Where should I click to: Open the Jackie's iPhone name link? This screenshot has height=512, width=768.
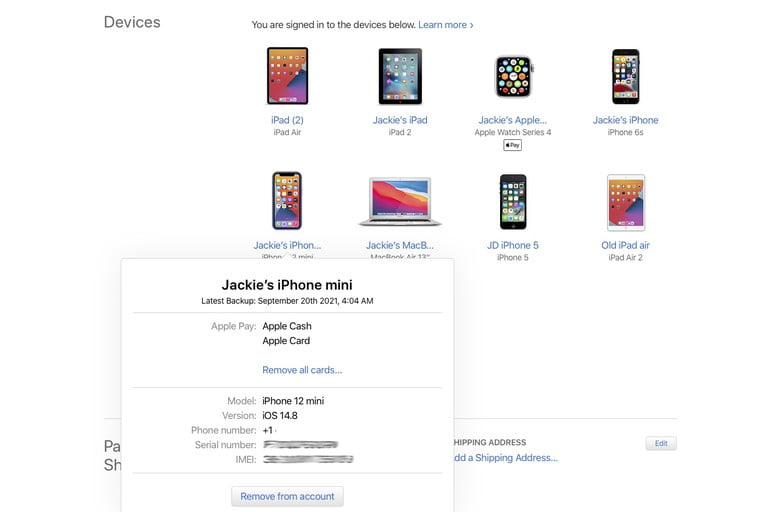pos(625,120)
